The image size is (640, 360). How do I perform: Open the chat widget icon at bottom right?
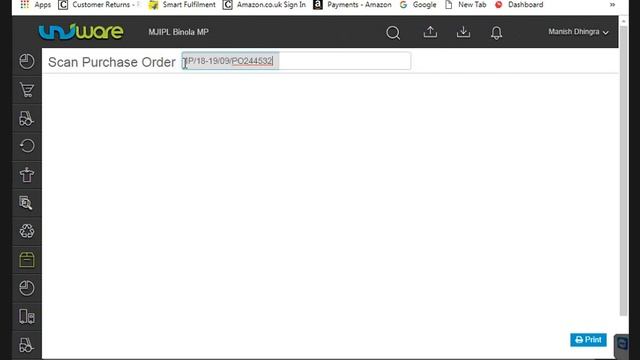click(622, 344)
